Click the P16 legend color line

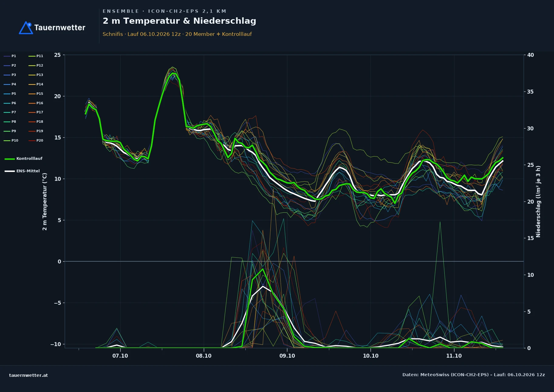pos(32,103)
